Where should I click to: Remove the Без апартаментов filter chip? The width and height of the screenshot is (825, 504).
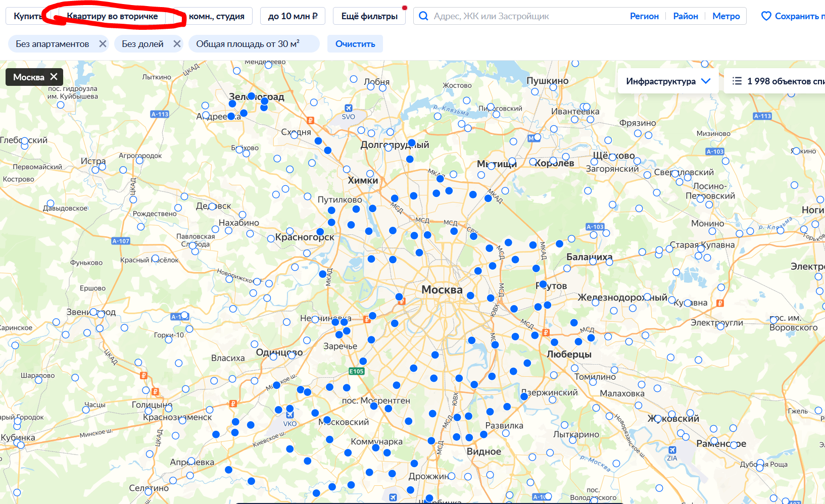click(x=103, y=44)
